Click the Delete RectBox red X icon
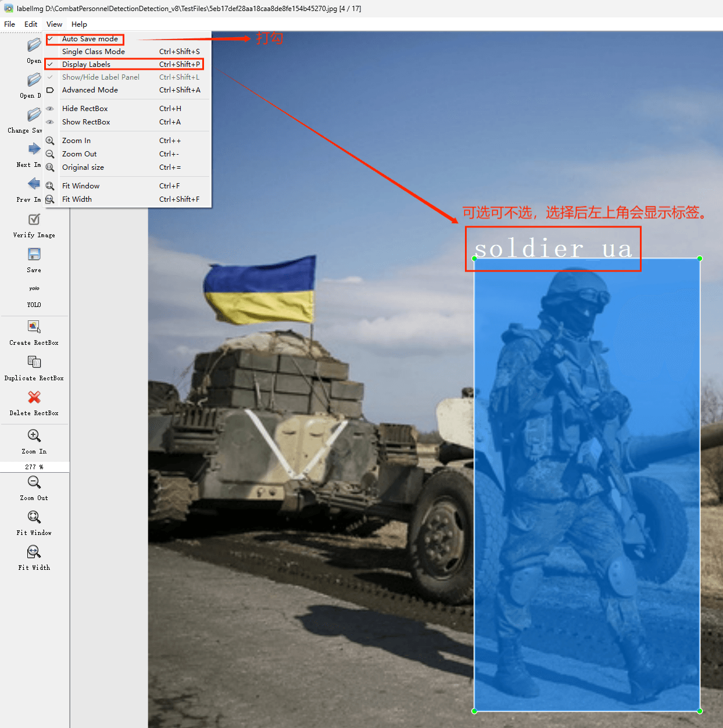 pos(34,397)
